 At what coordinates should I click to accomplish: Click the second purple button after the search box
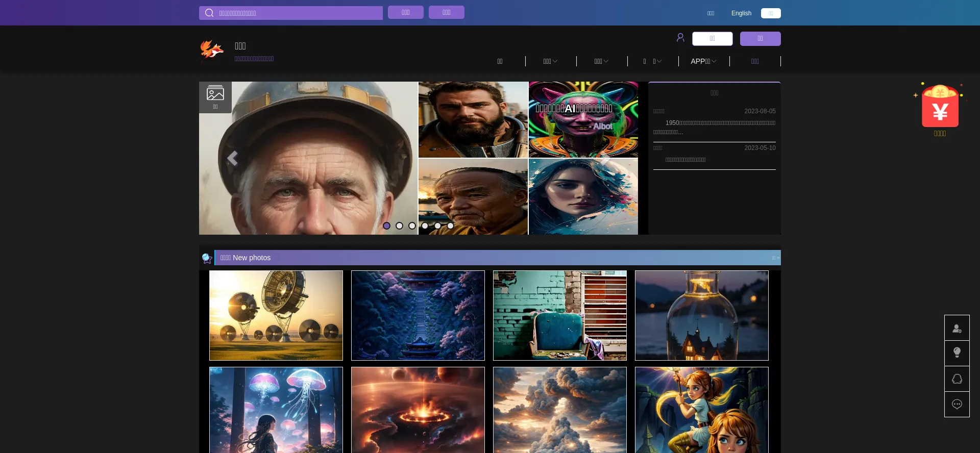pos(446,12)
